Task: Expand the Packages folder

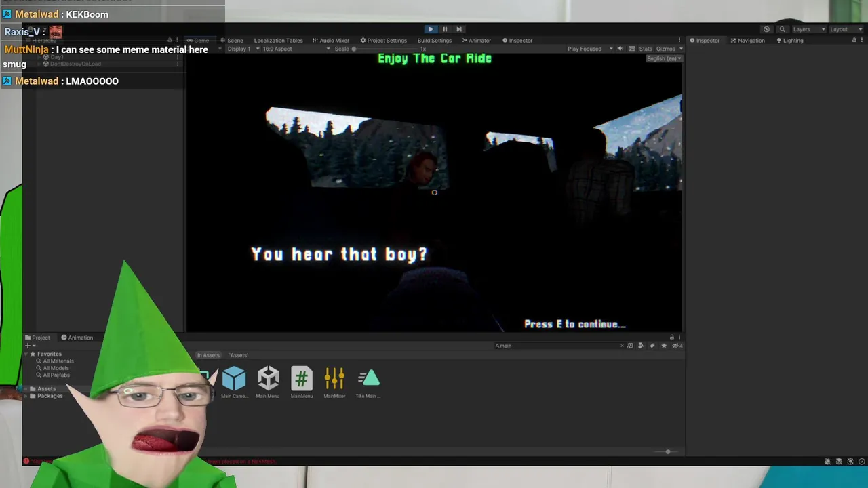Action: tap(25, 396)
